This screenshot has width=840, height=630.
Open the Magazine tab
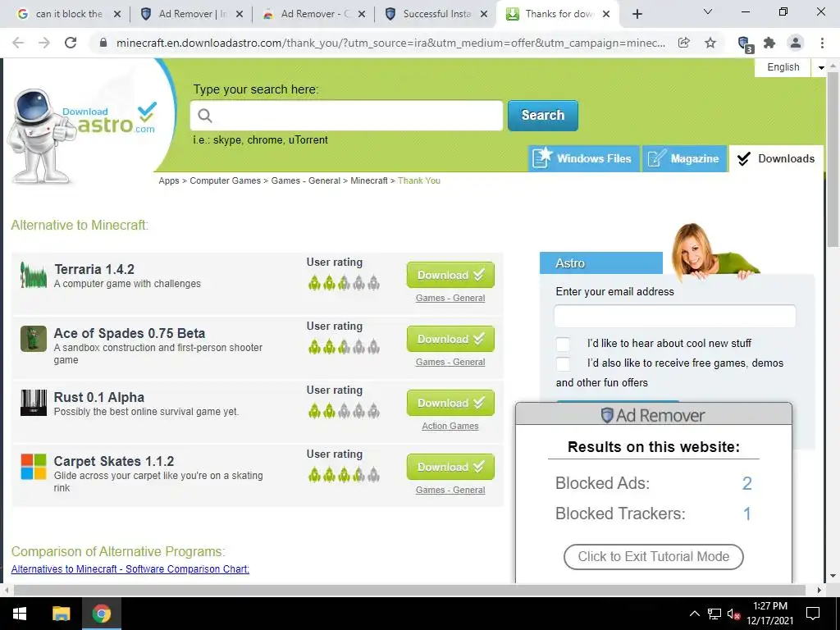[x=685, y=158]
